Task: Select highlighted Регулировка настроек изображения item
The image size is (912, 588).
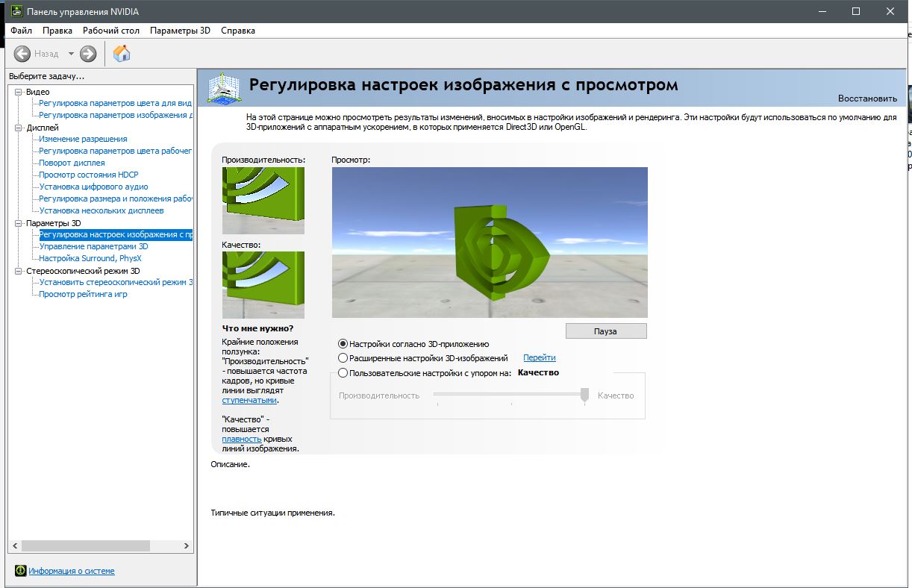Action: click(116, 234)
